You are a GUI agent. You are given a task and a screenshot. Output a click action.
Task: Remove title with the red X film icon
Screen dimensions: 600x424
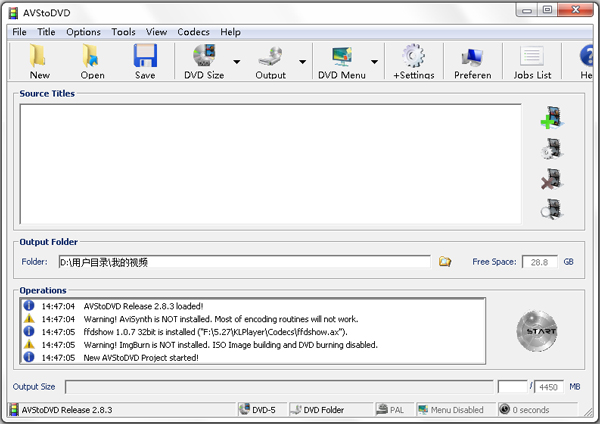pyautogui.click(x=552, y=179)
